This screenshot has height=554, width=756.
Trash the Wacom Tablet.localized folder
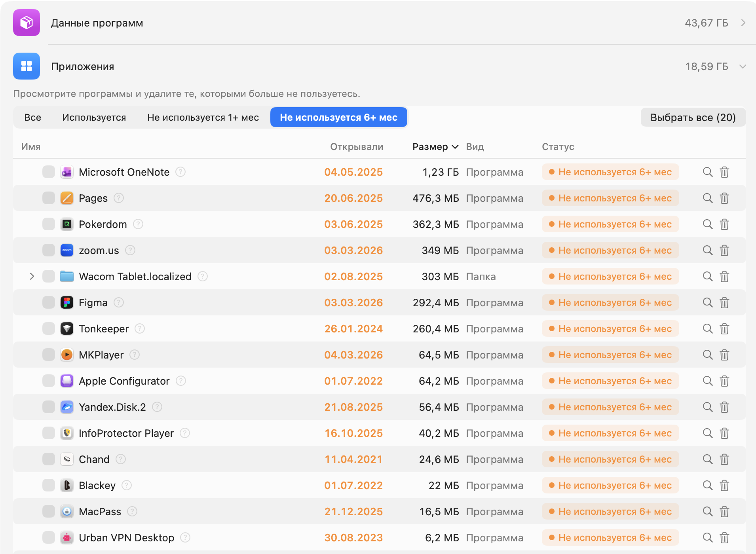724,277
